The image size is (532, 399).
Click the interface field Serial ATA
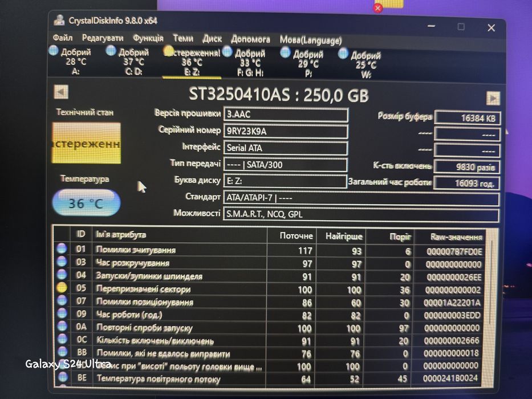tap(286, 148)
